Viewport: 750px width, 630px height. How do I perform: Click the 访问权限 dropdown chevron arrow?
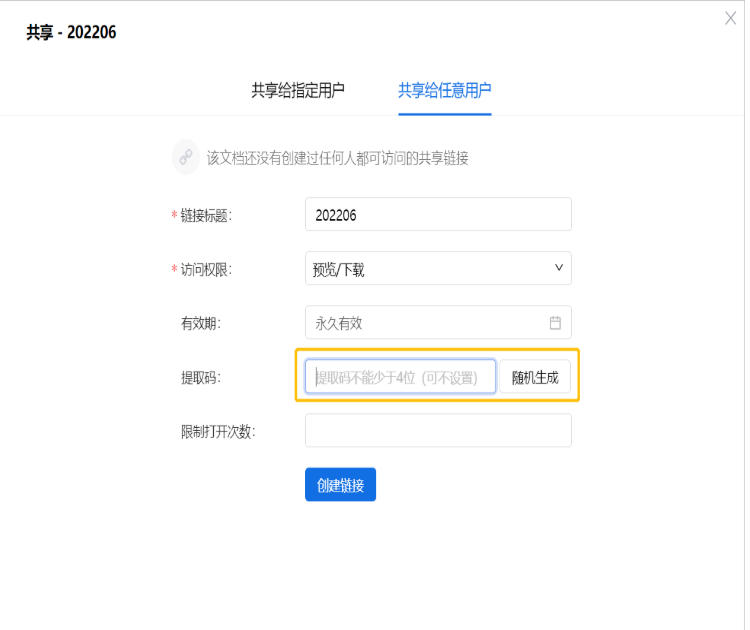coord(558,267)
